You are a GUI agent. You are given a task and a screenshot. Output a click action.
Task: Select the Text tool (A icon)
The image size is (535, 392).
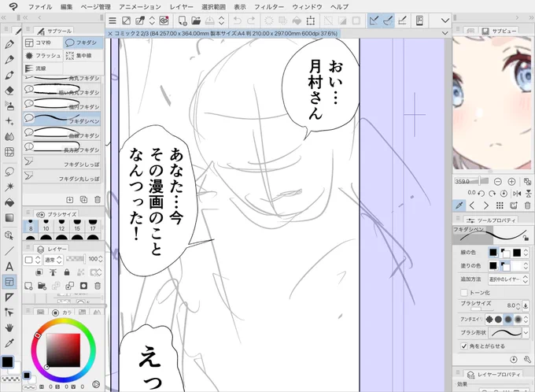tap(9, 266)
